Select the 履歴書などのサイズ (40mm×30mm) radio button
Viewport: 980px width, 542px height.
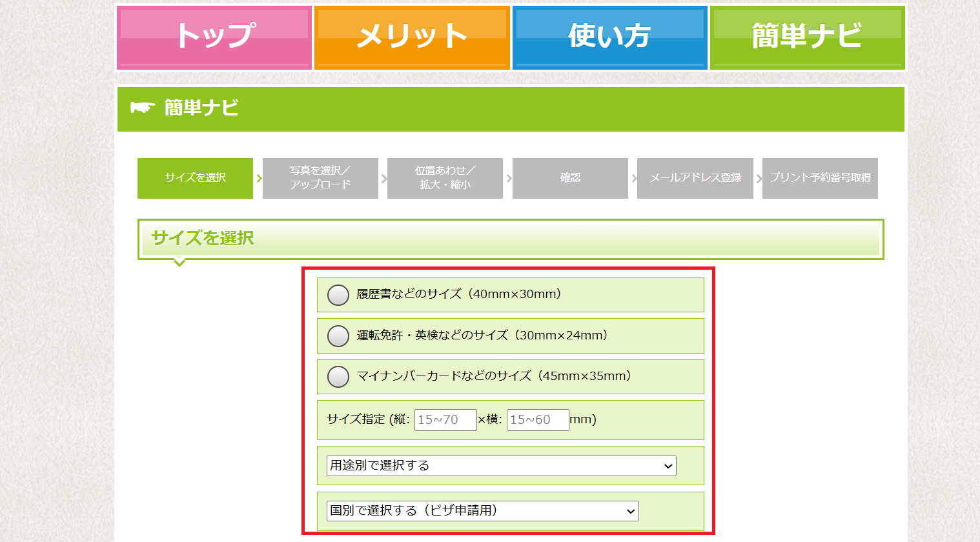coord(338,295)
